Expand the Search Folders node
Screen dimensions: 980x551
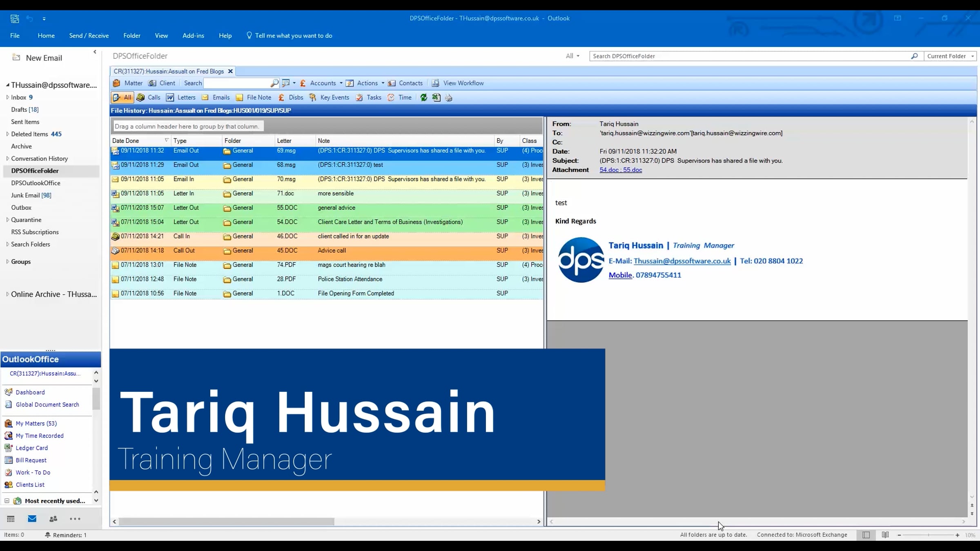[7, 244]
